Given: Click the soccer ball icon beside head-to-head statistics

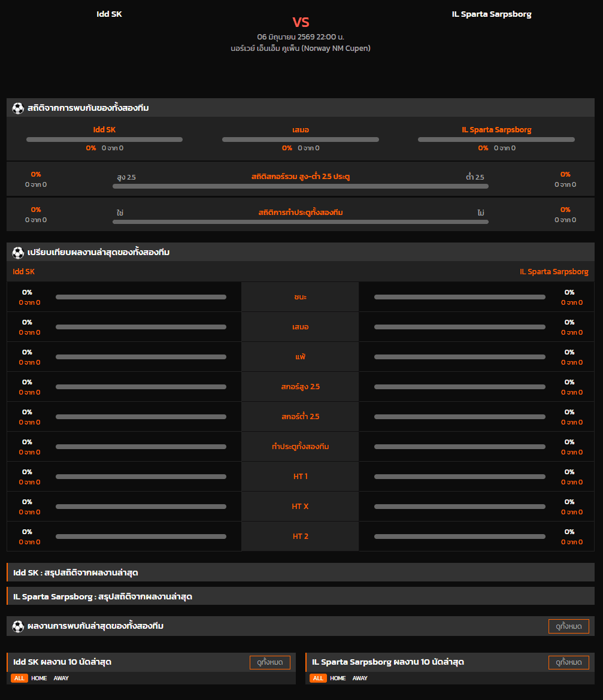Looking at the screenshot, I should 18,108.
